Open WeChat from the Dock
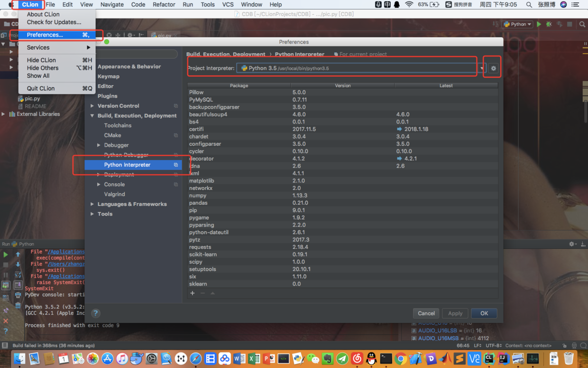The width and height of the screenshot is (588, 368). [x=313, y=359]
